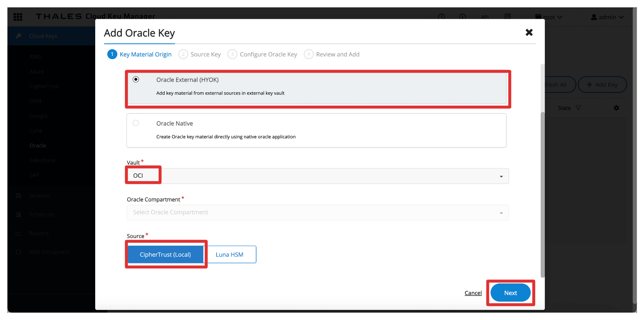Viewport: 644px width, 320px height.
Task: Open Schedules in the sidebar
Action: click(x=42, y=214)
